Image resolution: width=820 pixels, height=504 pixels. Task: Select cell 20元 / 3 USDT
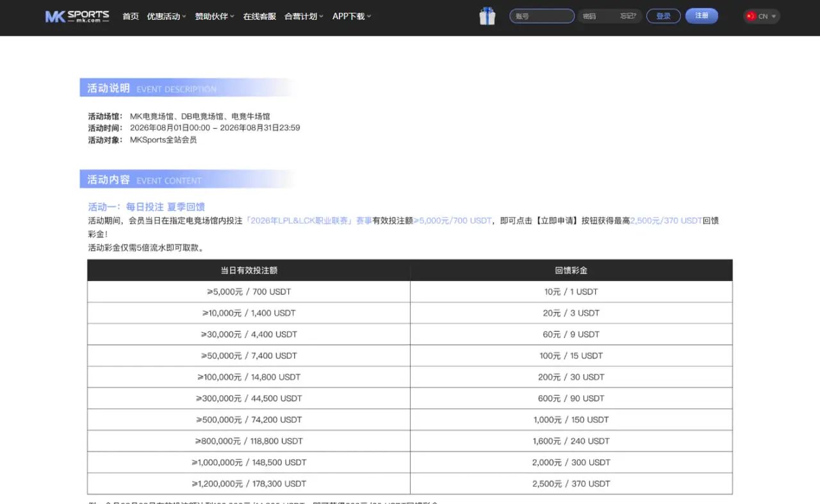point(571,313)
